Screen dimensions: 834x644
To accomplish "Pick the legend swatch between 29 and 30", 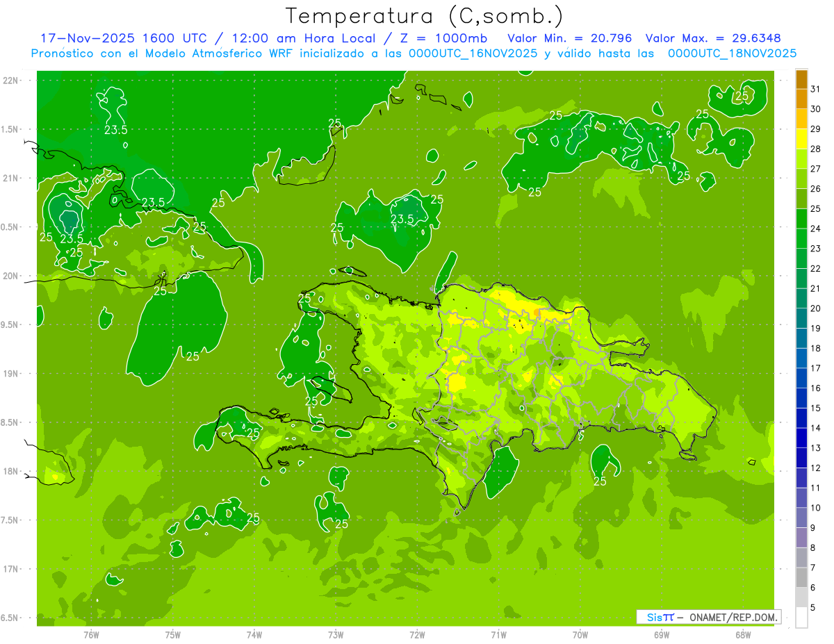I will tap(801, 119).
